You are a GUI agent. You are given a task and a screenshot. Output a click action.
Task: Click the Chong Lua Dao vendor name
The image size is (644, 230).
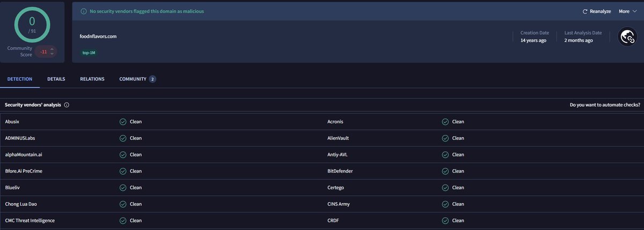tap(21, 204)
